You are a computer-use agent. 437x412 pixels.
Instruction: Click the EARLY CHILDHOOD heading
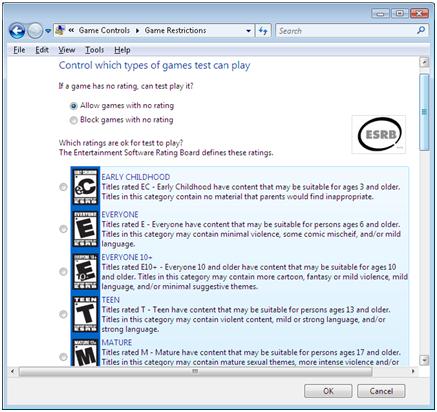click(136, 177)
